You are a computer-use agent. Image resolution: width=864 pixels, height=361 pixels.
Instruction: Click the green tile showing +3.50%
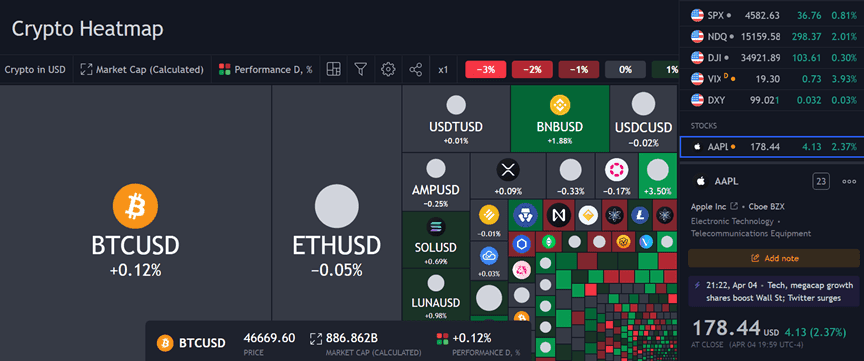[657, 175]
